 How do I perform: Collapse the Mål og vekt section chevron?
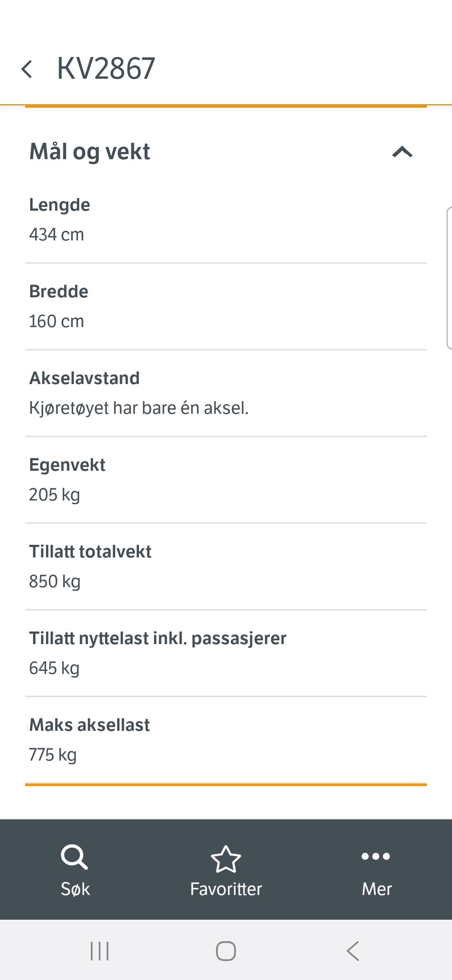(402, 152)
